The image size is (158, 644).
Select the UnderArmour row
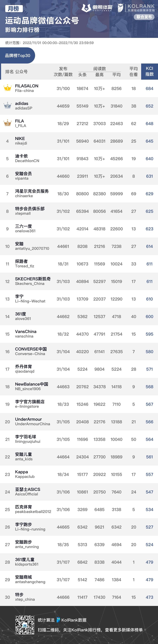click(79, 422)
